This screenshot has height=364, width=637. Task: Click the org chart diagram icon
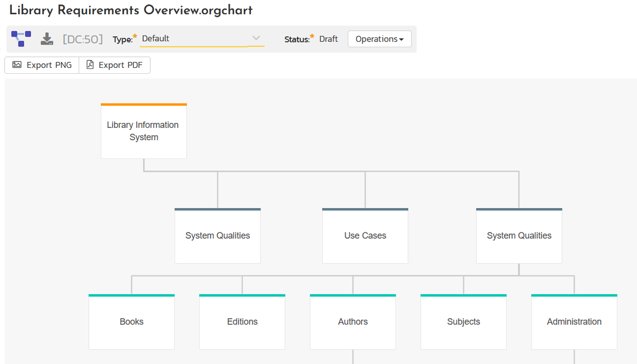21,39
